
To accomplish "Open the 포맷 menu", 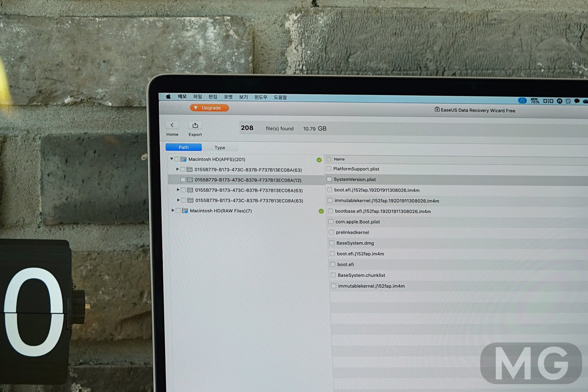I will tap(228, 97).
